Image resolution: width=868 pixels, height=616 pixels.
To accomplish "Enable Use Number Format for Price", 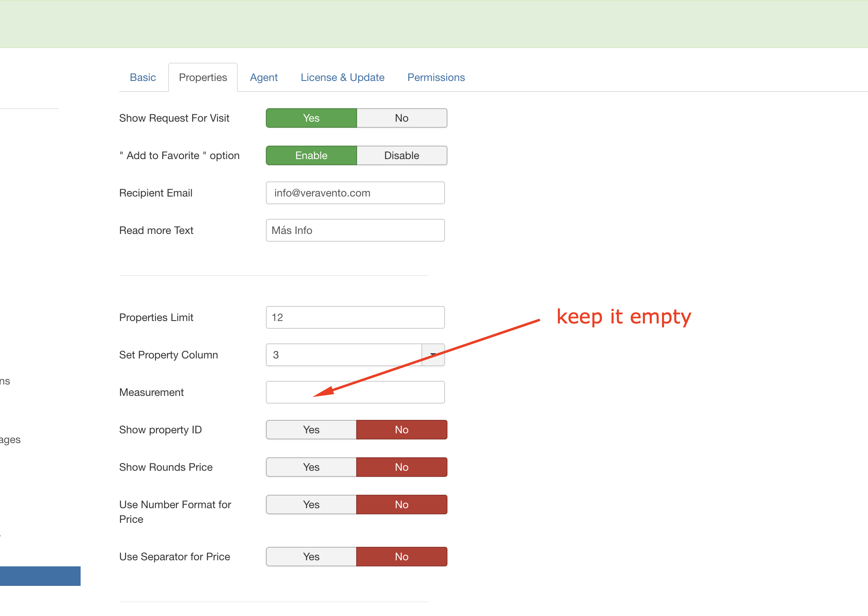I will click(x=311, y=505).
